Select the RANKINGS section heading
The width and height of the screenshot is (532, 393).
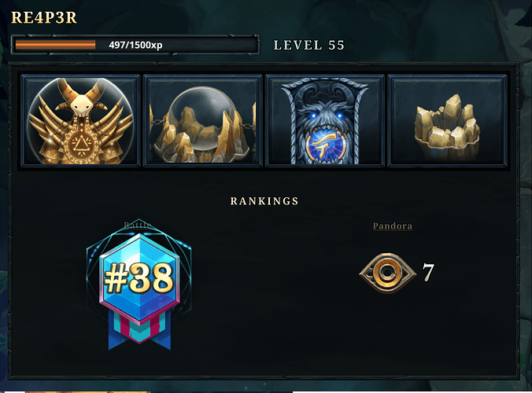click(264, 201)
